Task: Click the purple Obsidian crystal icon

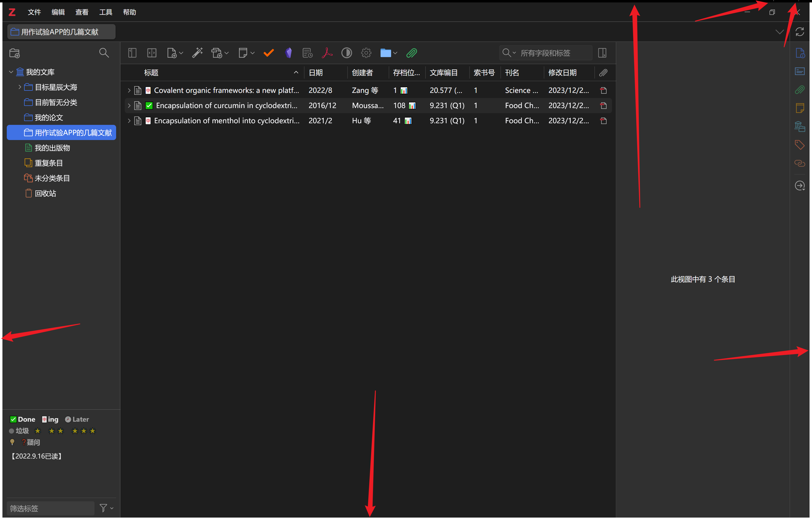Action: coord(289,53)
